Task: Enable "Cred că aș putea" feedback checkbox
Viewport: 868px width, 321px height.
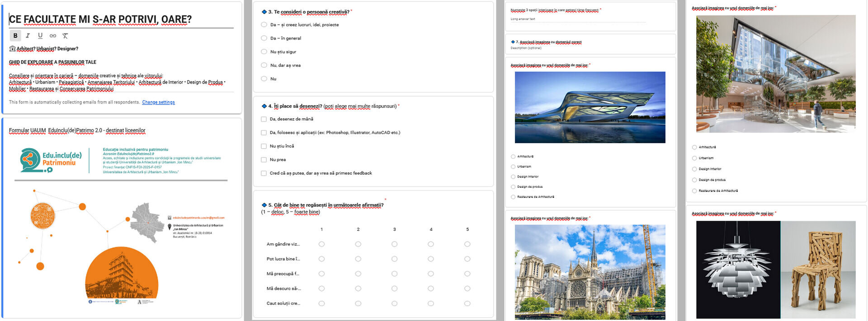Action: [264, 173]
